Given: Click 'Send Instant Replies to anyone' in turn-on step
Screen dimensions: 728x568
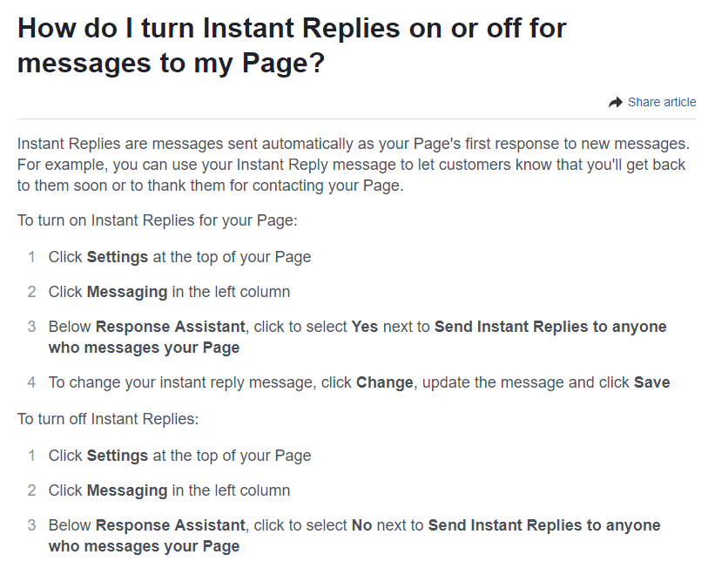Looking at the screenshot, I should point(550,327).
